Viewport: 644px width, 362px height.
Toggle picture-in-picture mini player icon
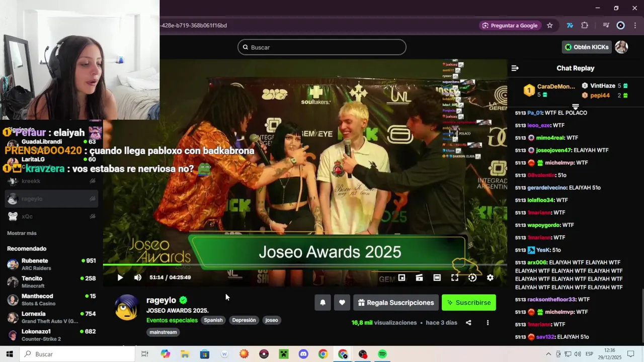(x=401, y=278)
